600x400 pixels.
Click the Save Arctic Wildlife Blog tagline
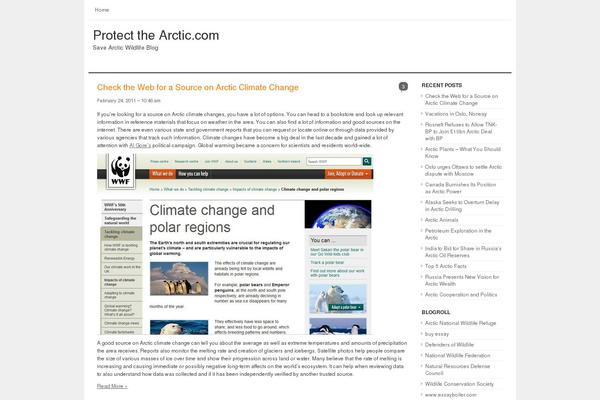(x=126, y=48)
